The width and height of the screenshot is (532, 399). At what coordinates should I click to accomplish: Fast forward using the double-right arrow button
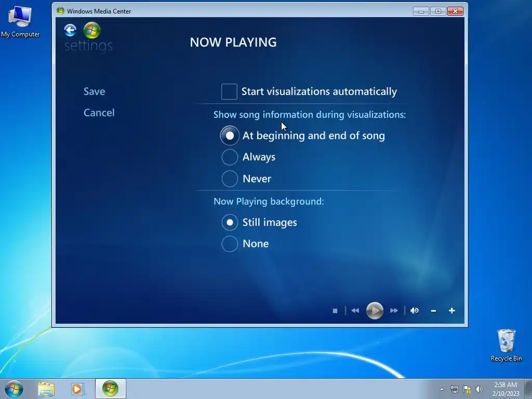tap(394, 311)
